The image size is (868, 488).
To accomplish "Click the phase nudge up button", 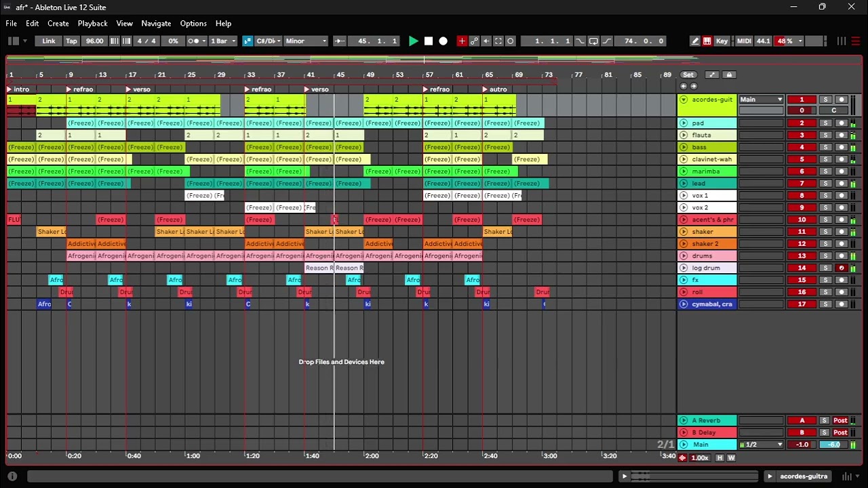I will pos(126,41).
